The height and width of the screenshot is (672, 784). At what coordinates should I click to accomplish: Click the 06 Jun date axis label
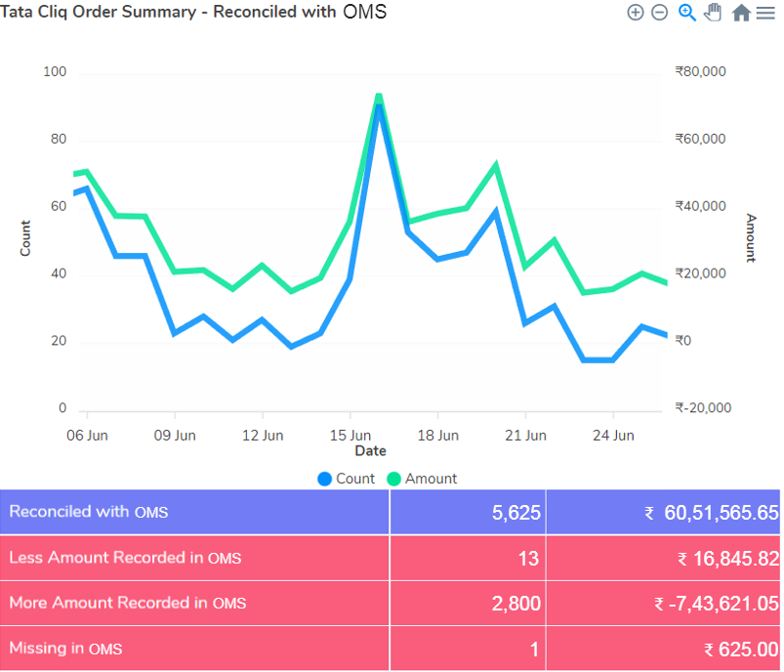tap(87, 436)
